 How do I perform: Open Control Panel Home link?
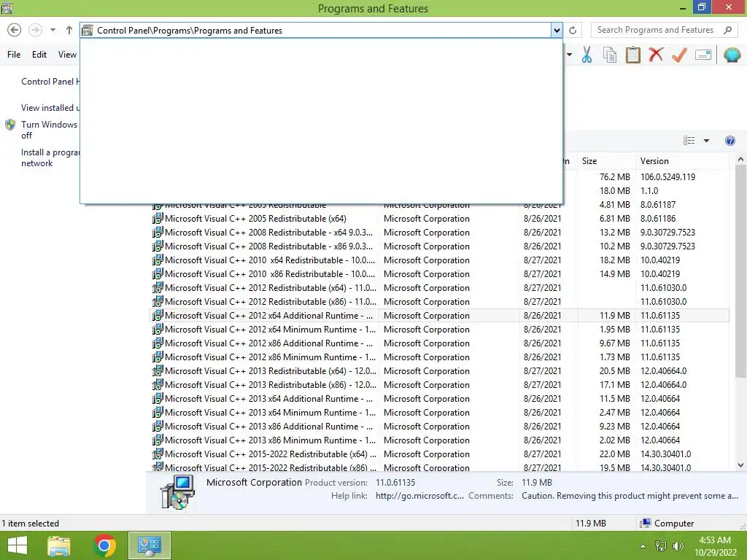[x=50, y=82]
